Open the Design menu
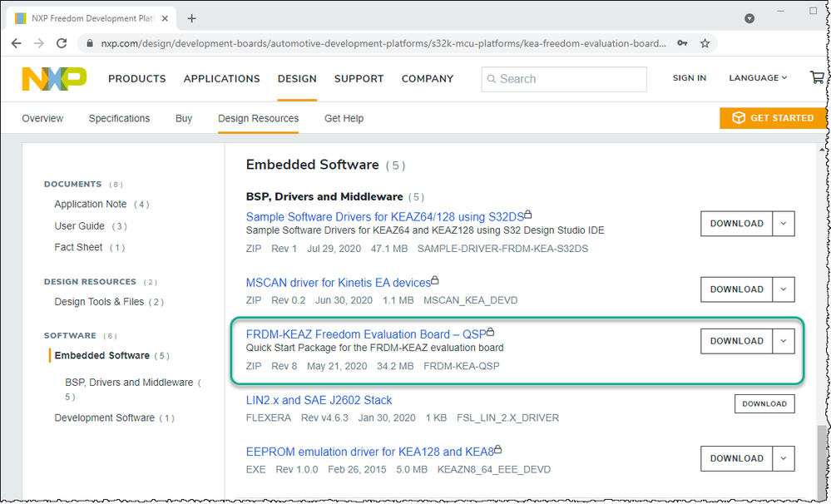831x504 pixels. pos(297,79)
